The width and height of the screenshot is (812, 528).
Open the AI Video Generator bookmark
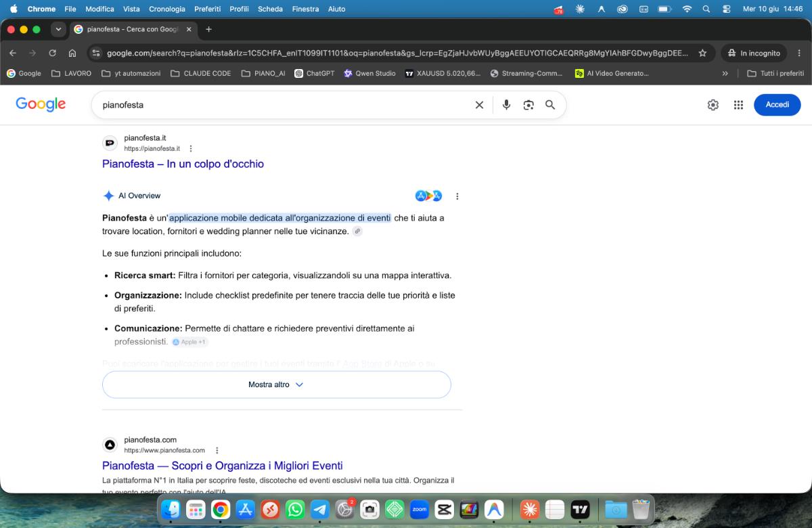click(x=612, y=73)
